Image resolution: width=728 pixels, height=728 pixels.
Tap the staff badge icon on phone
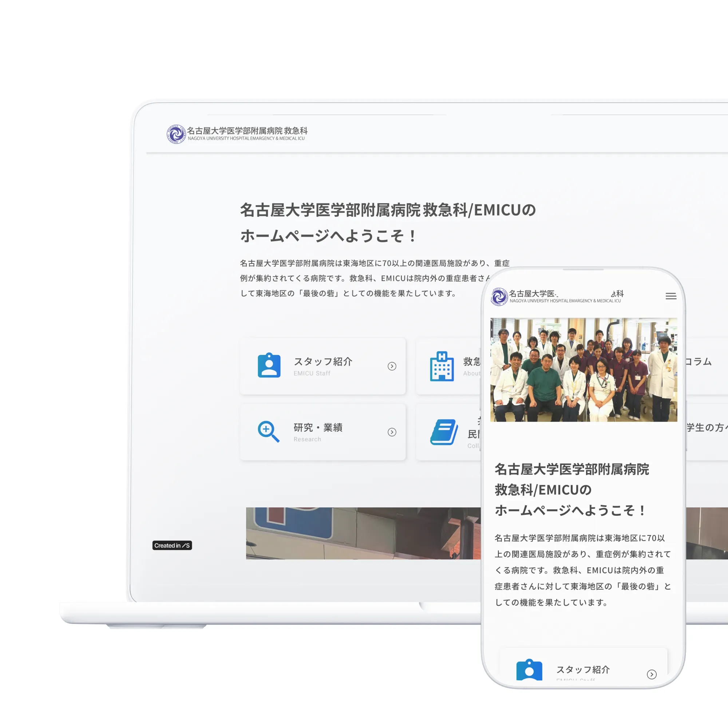[x=529, y=670]
